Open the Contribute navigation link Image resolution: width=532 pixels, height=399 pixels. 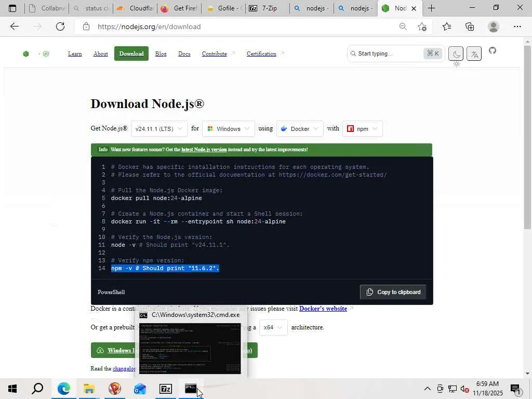pyautogui.click(x=214, y=54)
